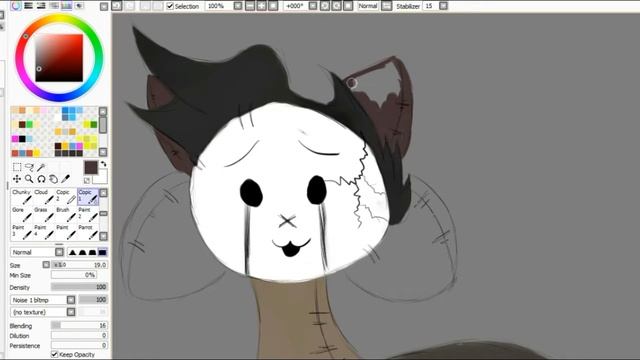
Task: Toggle the RGB slider panel icon
Action: click(28, 6)
